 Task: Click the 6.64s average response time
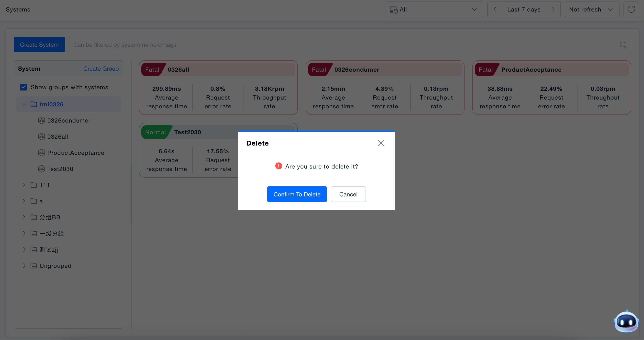[167, 151]
